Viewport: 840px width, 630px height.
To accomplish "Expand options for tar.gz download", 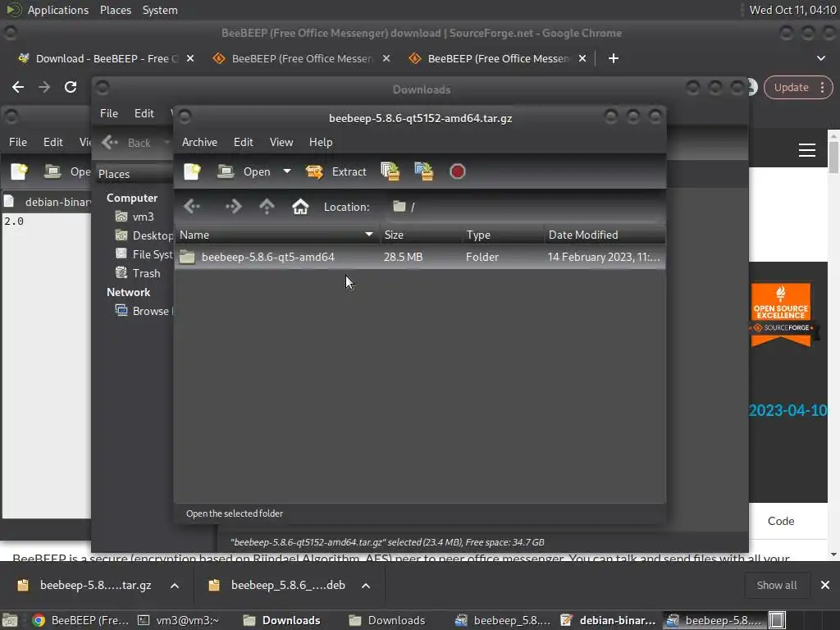I will pyautogui.click(x=175, y=586).
